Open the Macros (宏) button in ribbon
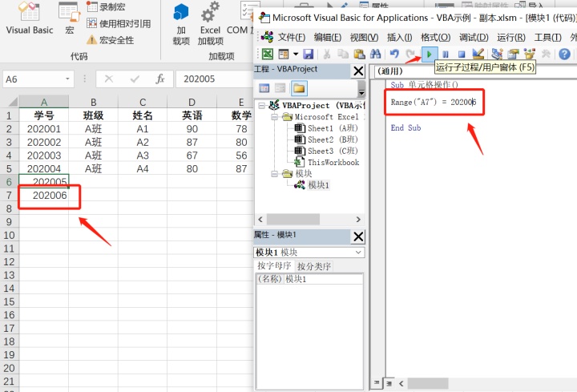This screenshot has height=392, width=577. coord(70,18)
